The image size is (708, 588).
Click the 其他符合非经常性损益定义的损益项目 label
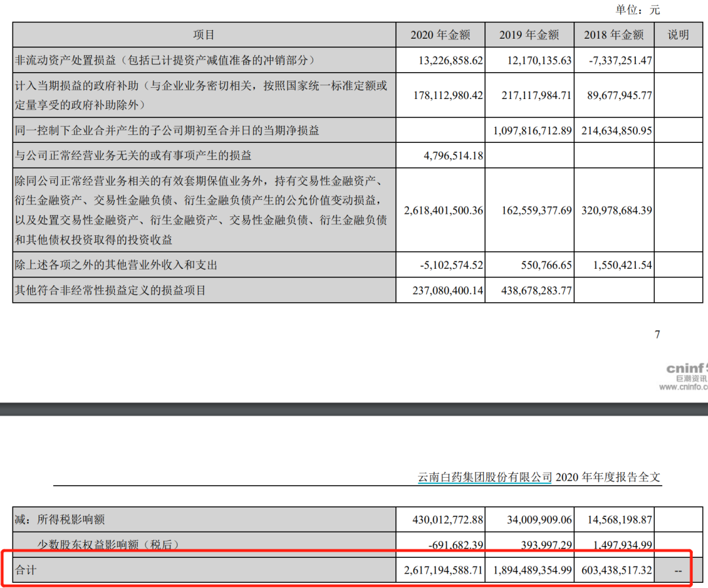tap(110, 290)
